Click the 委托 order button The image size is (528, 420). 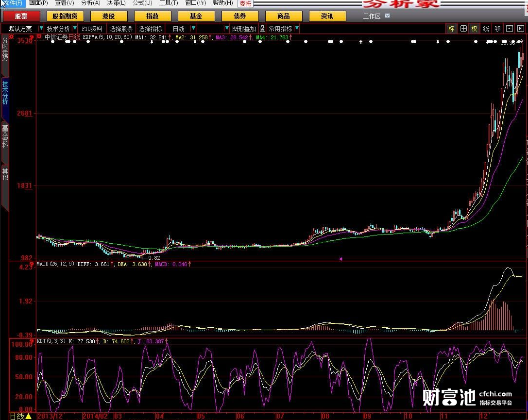245,4
